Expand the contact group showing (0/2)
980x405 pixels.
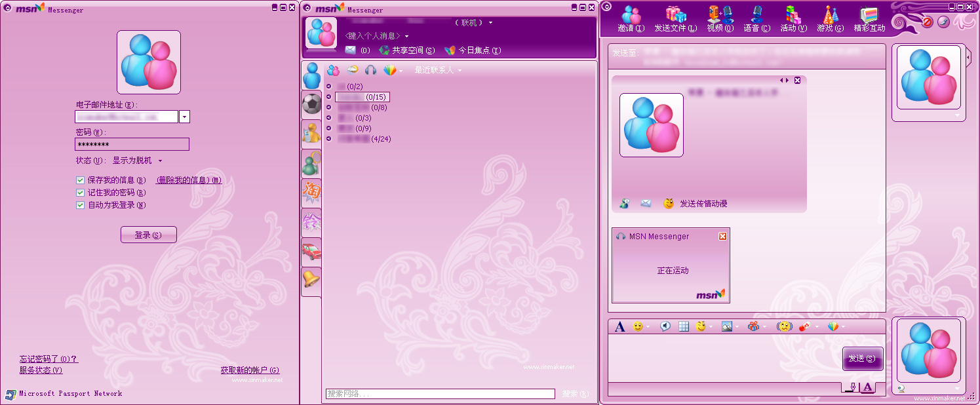[x=329, y=87]
